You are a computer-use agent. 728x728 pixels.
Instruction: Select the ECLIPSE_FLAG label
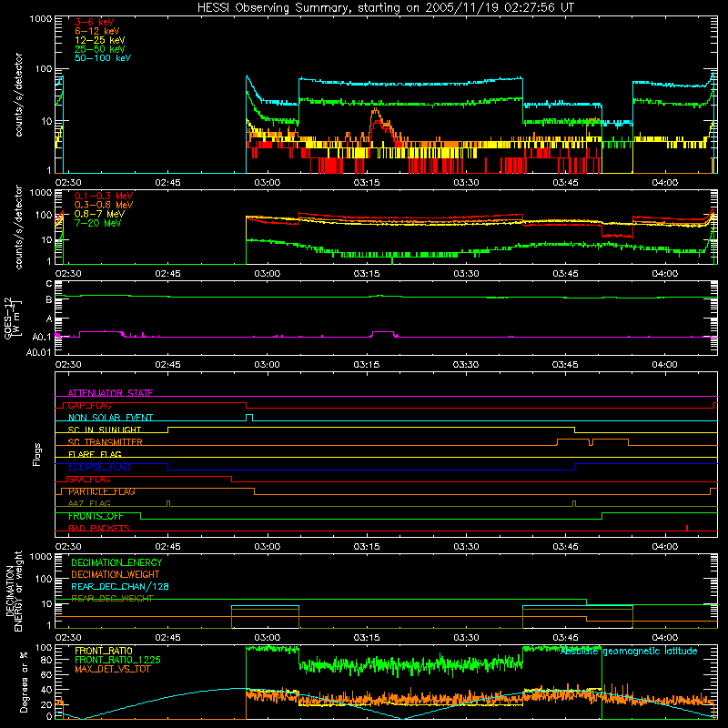99,467
